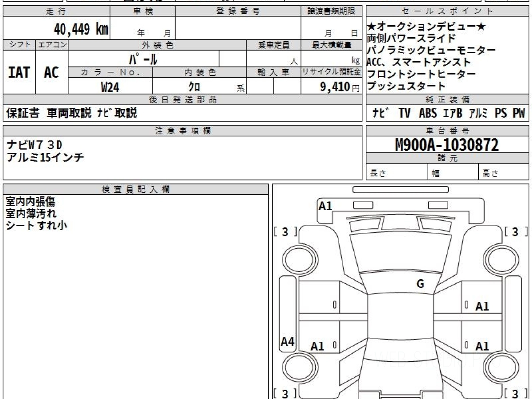The width and height of the screenshot is (532, 399).
Task: Click the top-right [3] tire rating
Action: coord(515,231)
